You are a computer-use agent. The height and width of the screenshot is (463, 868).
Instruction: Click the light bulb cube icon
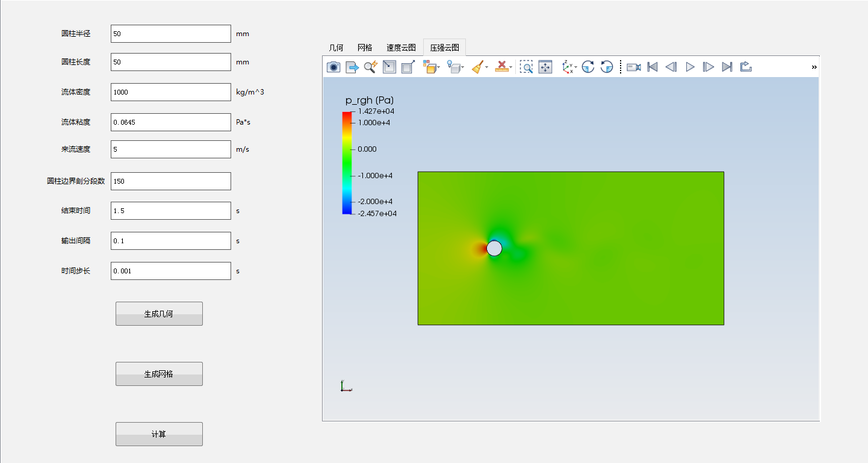click(x=453, y=67)
